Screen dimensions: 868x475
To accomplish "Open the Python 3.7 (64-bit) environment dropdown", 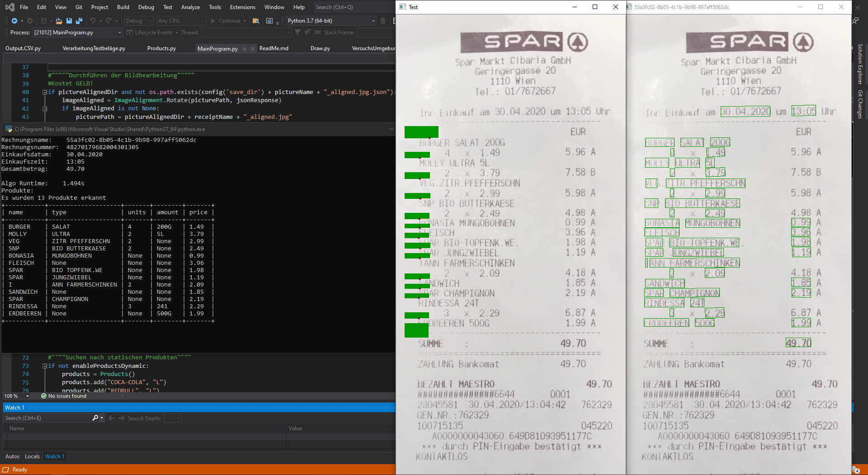I will point(331,21).
